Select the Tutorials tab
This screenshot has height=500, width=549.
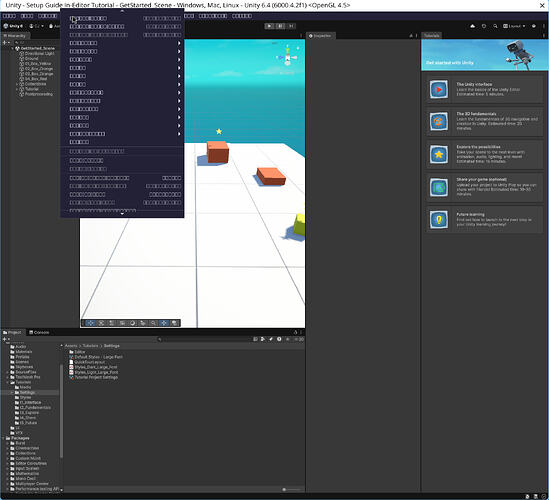click(x=431, y=36)
